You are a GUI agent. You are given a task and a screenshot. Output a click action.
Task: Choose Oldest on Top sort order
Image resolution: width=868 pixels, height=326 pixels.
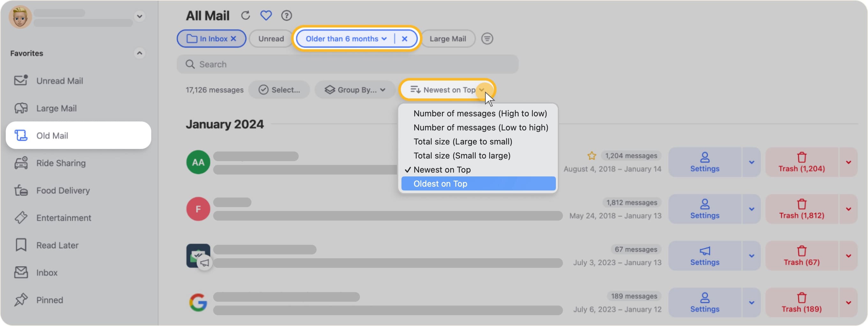click(440, 183)
